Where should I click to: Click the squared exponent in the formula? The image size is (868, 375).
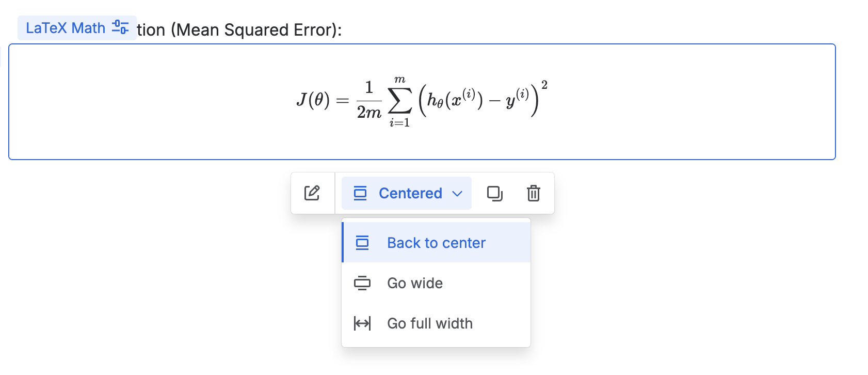pos(544,85)
